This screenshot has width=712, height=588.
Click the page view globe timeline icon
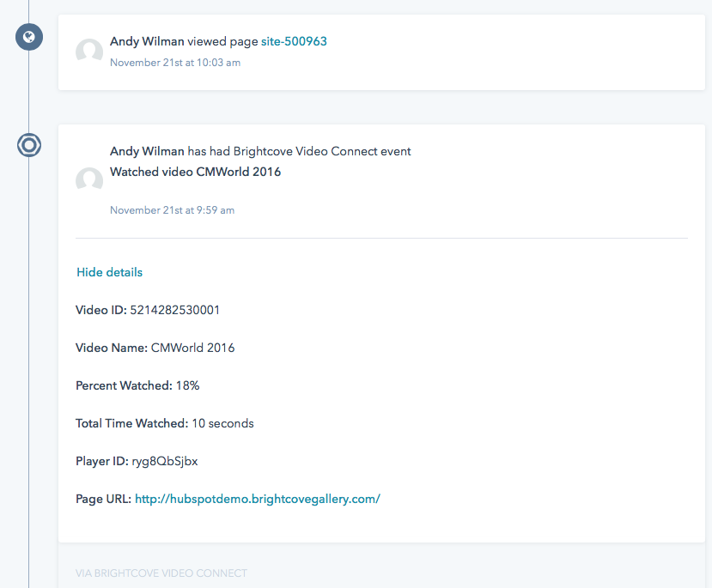[x=29, y=37]
